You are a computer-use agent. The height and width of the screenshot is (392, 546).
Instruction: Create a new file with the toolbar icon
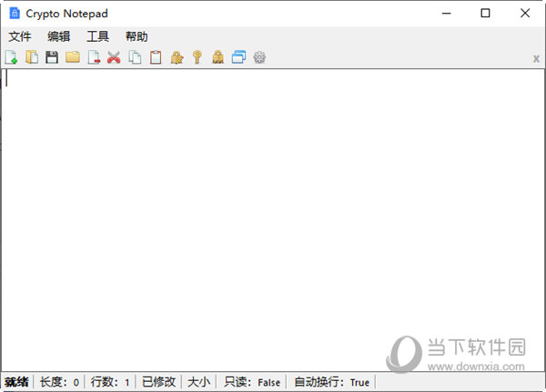[11, 57]
